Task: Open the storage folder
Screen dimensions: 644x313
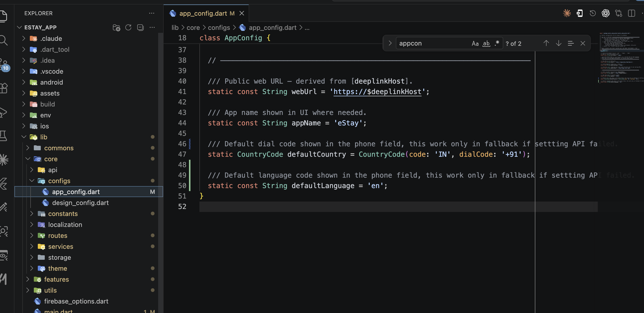Action: (x=59, y=258)
